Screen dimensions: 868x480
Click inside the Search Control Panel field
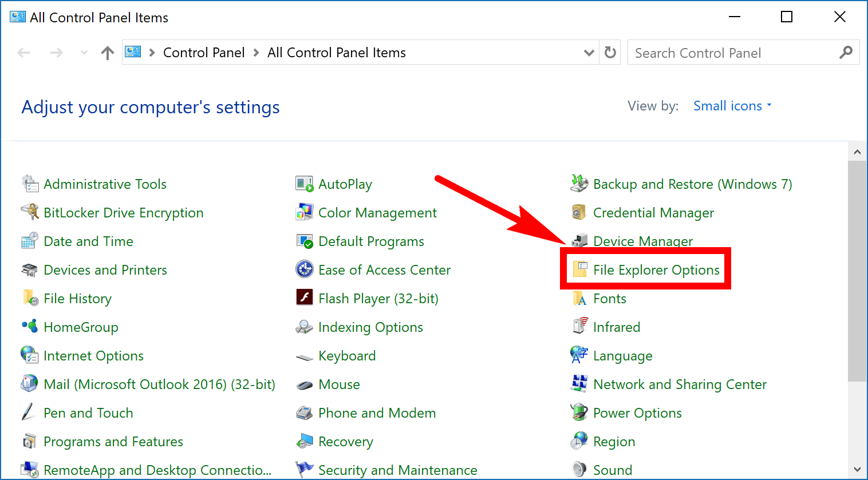coord(716,52)
